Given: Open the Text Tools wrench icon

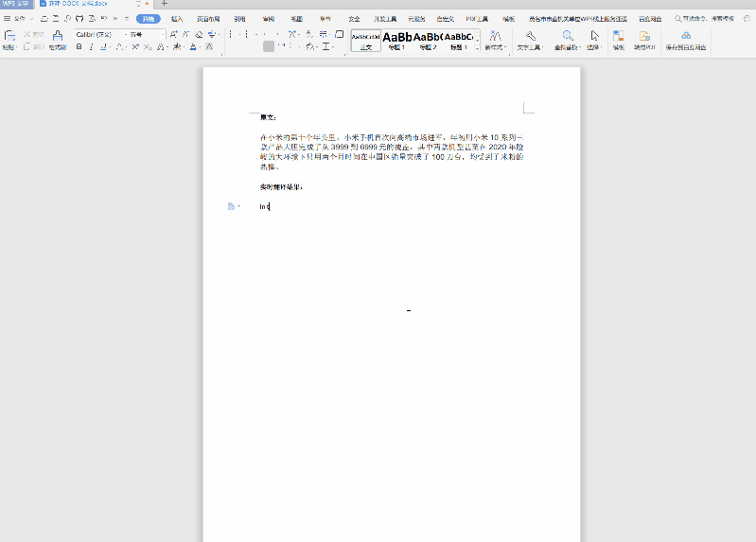Looking at the screenshot, I should [531, 36].
